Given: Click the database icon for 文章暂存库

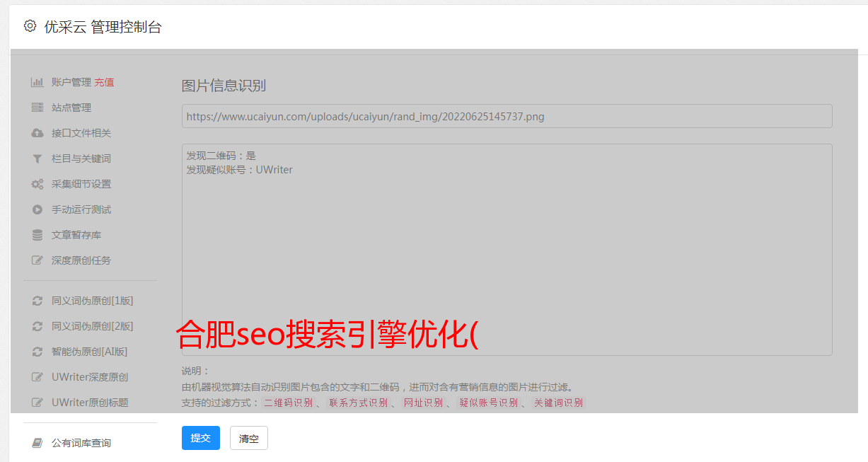Looking at the screenshot, I should tap(37, 235).
